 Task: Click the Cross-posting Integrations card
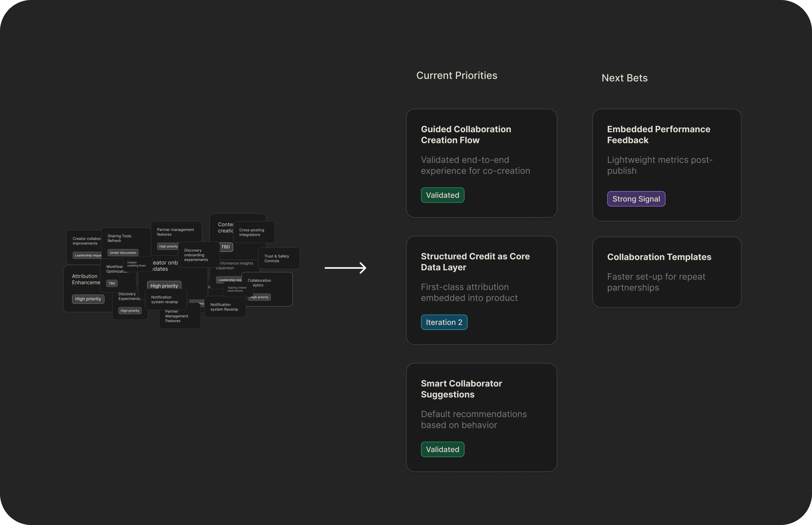coord(254,232)
